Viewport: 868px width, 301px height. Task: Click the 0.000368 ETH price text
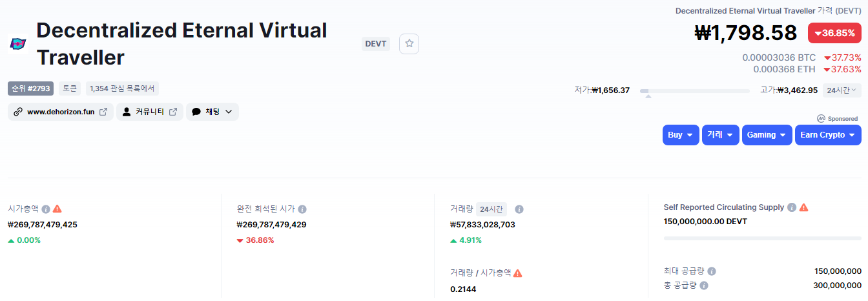coord(784,69)
